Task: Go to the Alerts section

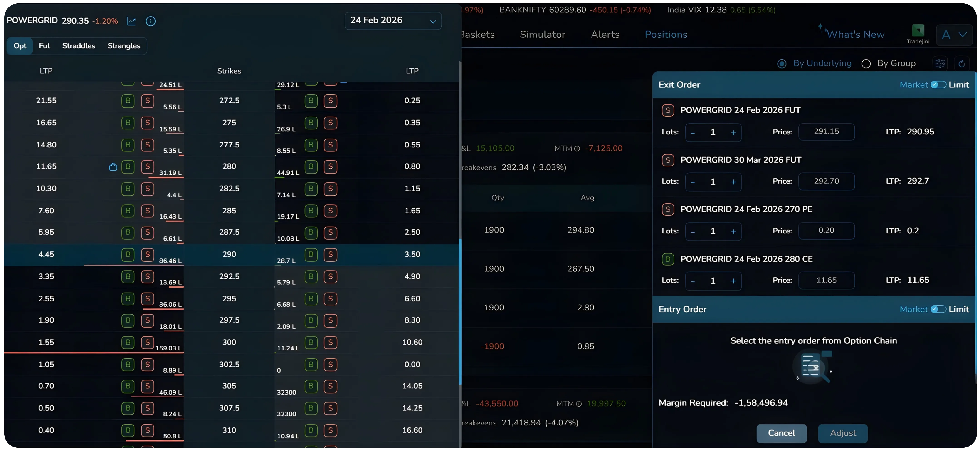Action: [605, 34]
